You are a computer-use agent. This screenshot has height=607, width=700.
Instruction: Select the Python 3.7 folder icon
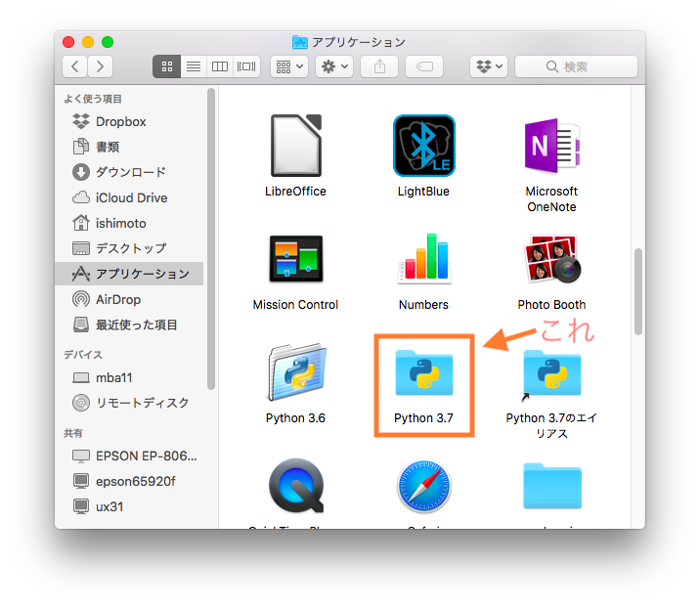[423, 372]
